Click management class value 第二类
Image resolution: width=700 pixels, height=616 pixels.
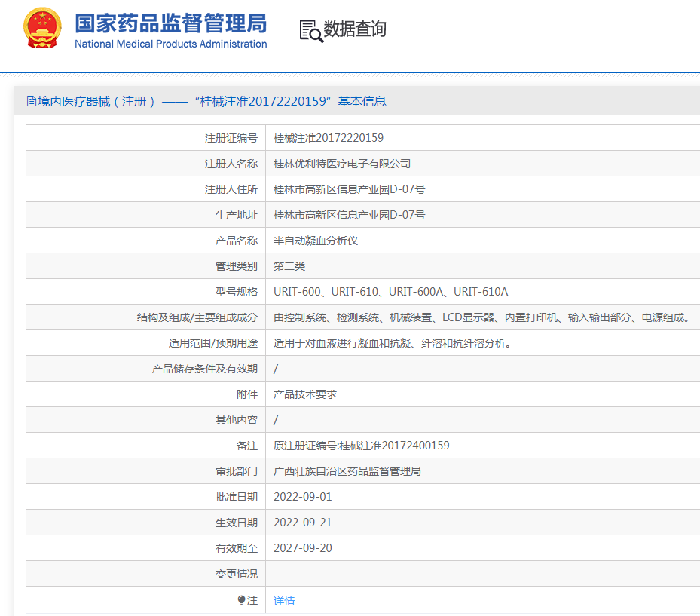pos(289,266)
